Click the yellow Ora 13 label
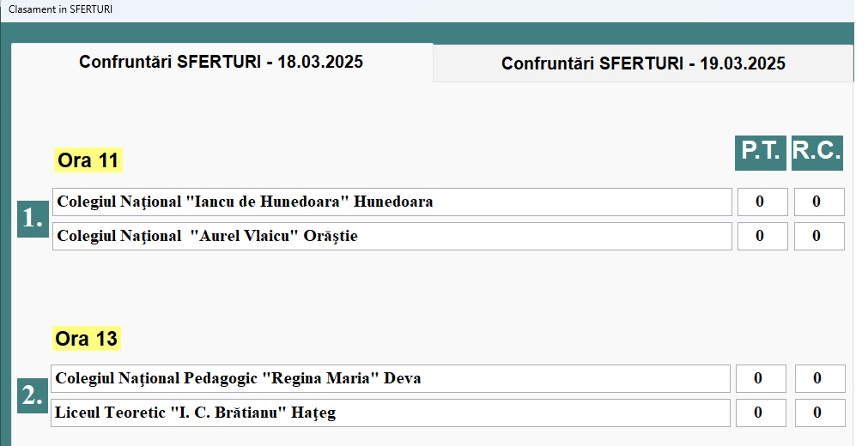The width and height of the screenshot is (868, 446). click(86, 339)
